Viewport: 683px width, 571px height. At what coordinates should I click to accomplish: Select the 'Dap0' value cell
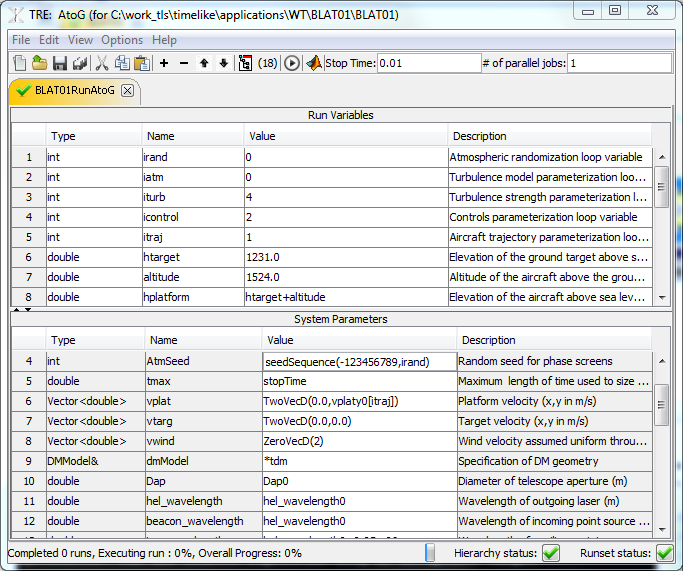[359, 481]
